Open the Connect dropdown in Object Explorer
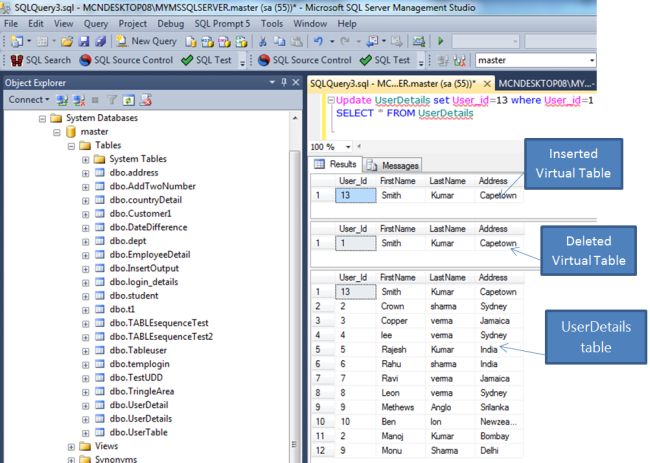650x463 pixels. [x=28, y=100]
